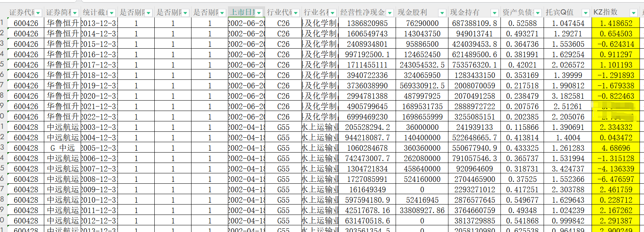Select the KZ value 4.68696
644x232 pixels.
(616, 148)
